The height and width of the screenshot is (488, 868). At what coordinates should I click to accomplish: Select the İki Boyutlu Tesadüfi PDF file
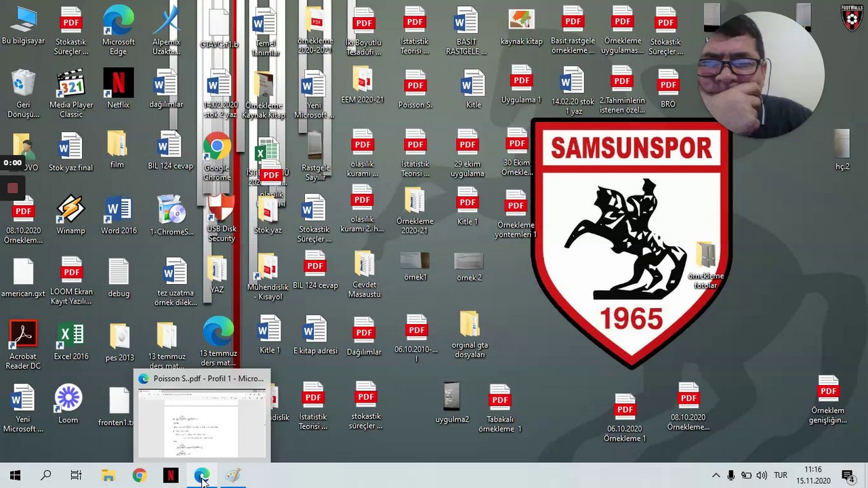(x=363, y=31)
